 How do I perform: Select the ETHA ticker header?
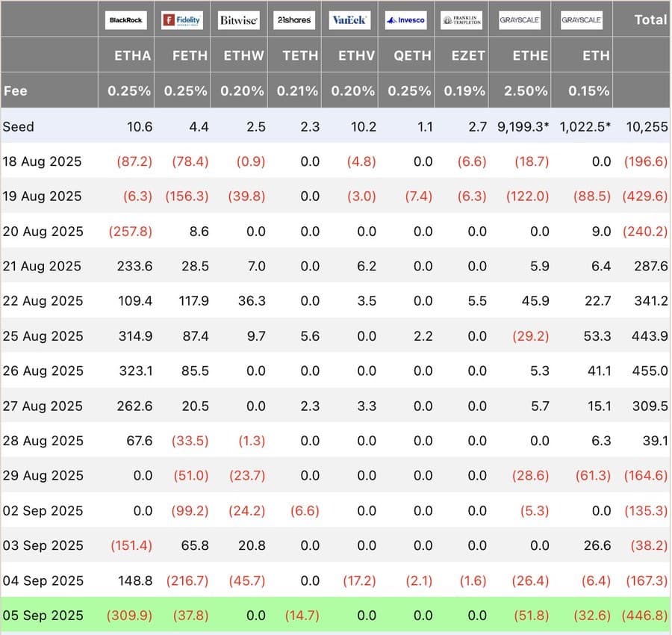pos(132,55)
